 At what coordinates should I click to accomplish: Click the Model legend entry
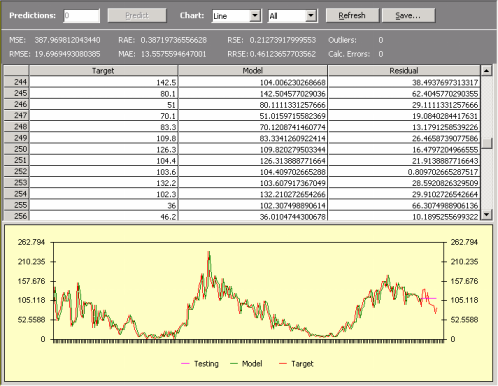(246, 364)
